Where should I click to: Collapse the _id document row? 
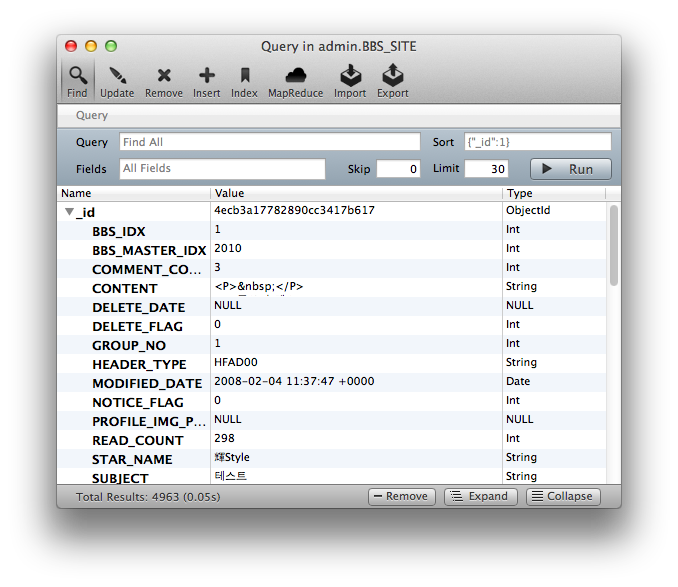click(x=69, y=212)
